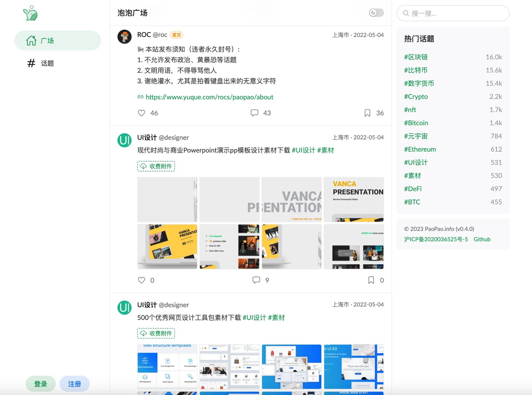Click the search magnifier icon
Screen dimensions: 532x395
tap(406, 13)
